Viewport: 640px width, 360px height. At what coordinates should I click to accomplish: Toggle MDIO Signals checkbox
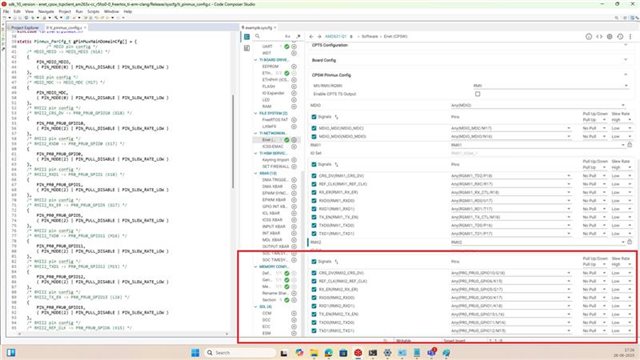(314, 117)
